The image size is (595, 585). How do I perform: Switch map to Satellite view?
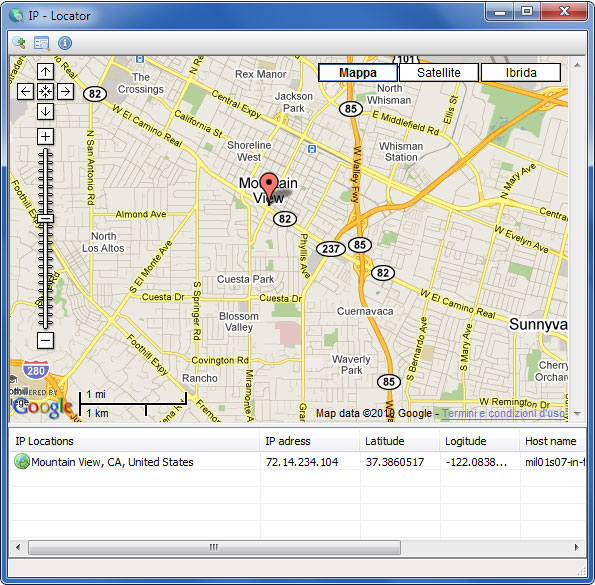(x=439, y=72)
